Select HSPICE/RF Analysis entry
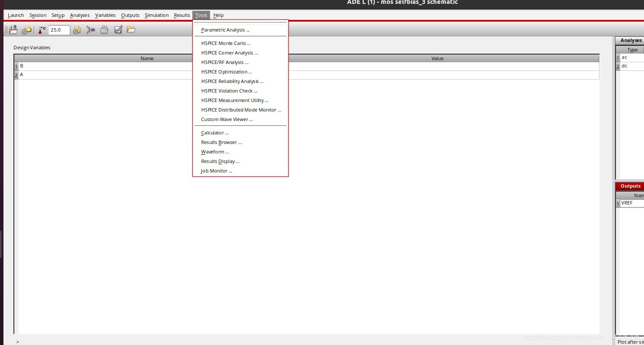This screenshot has width=644, height=345. tap(240, 62)
